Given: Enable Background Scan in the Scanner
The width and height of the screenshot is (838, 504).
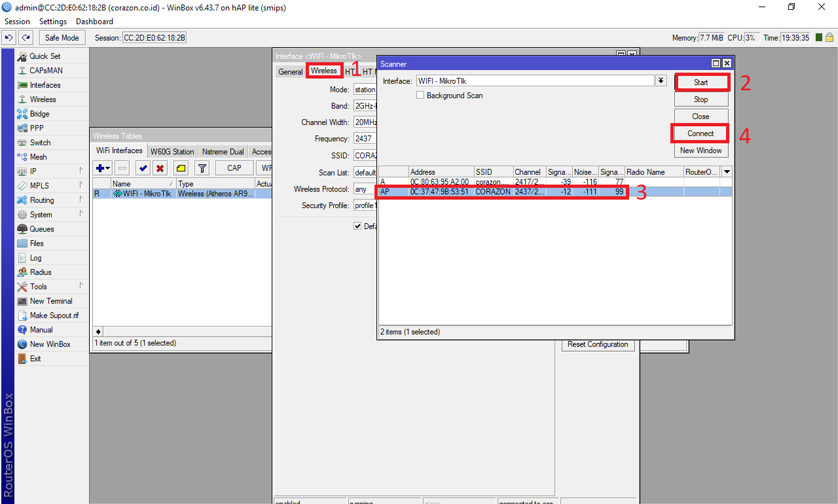Looking at the screenshot, I should coord(420,95).
